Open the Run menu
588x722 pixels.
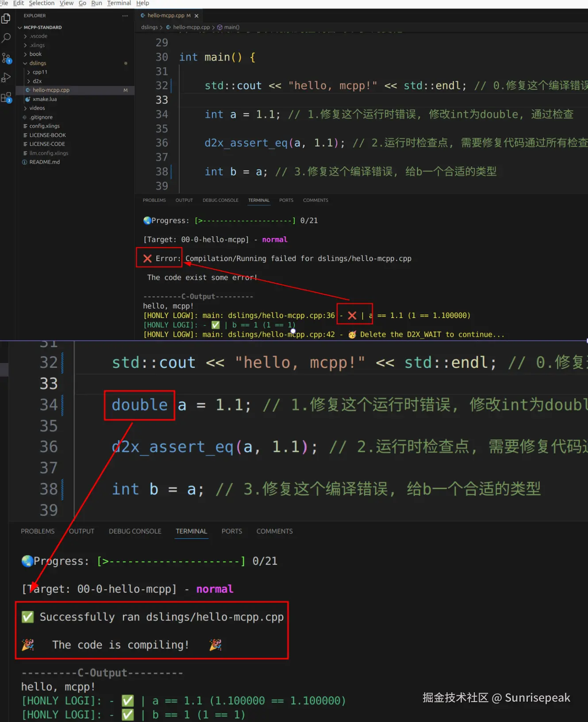point(96,3)
